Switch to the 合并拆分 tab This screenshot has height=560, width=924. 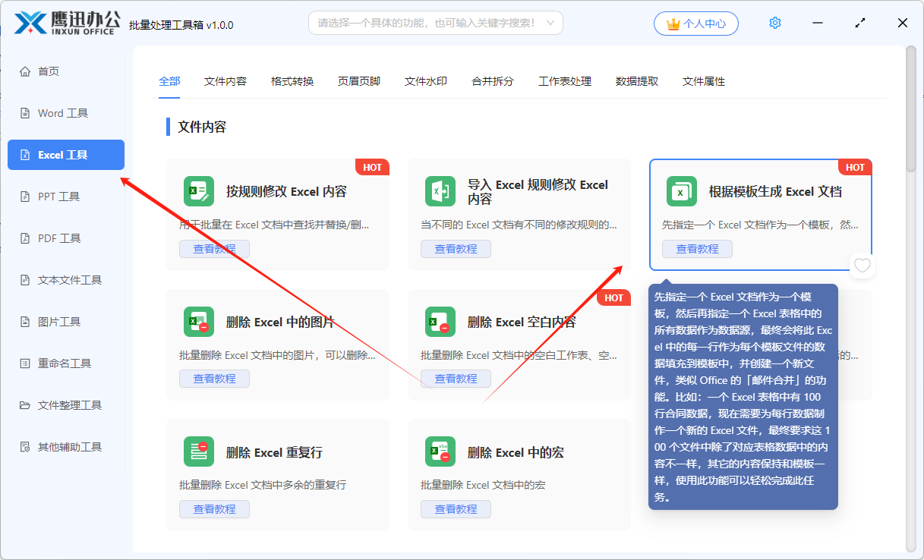point(493,81)
